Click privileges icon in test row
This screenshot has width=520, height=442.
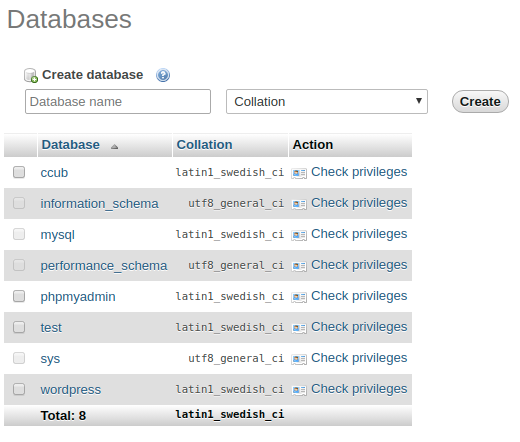299,328
